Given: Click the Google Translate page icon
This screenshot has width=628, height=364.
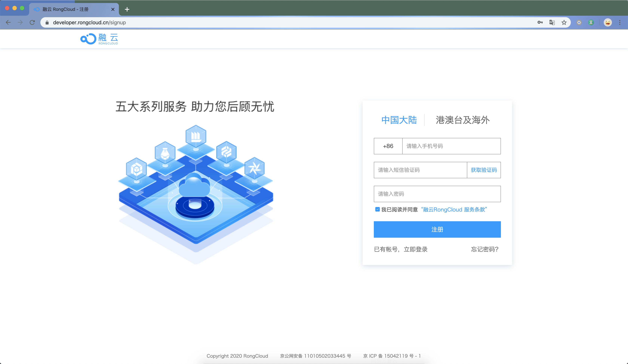Looking at the screenshot, I should click(552, 22).
